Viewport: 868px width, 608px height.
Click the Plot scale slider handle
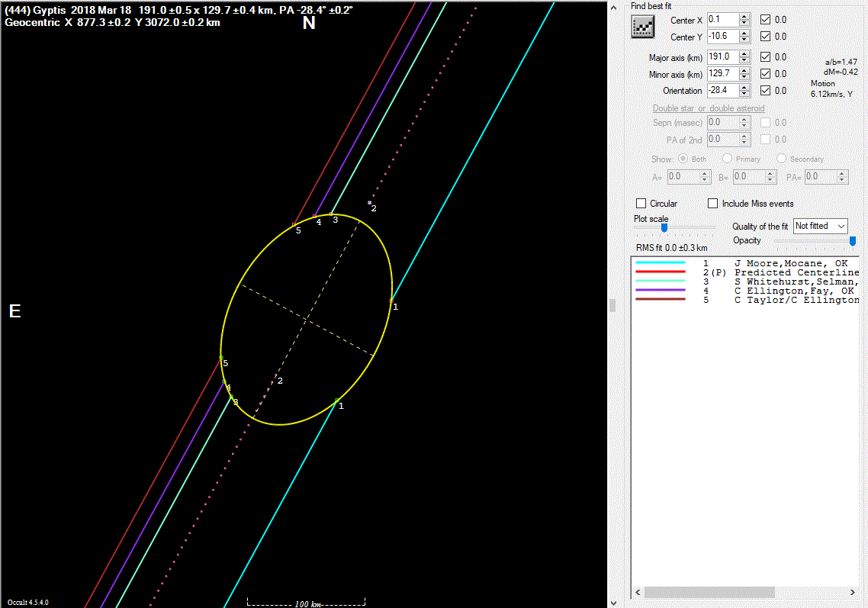[664, 227]
